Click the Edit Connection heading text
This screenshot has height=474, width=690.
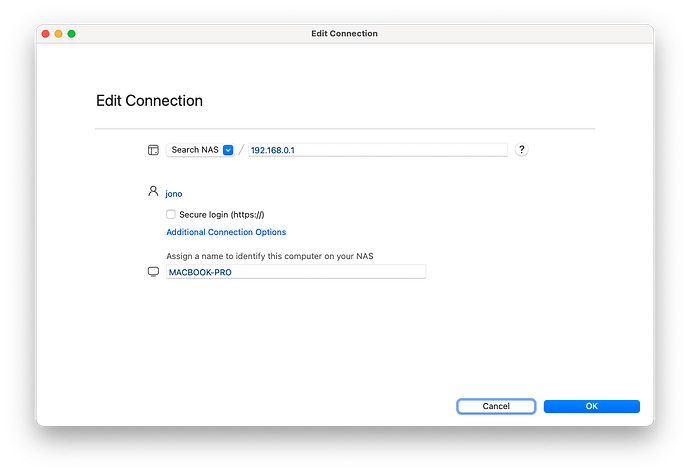[x=150, y=101]
